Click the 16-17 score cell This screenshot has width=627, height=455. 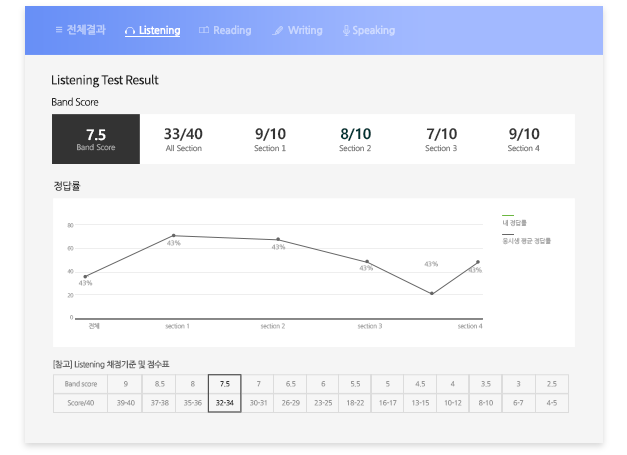tap(387, 403)
